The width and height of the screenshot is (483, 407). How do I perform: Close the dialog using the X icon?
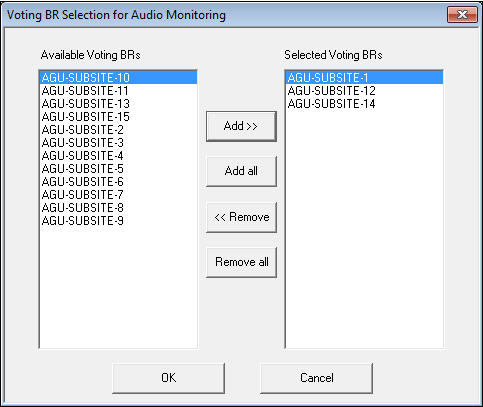pyautogui.click(x=462, y=15)
